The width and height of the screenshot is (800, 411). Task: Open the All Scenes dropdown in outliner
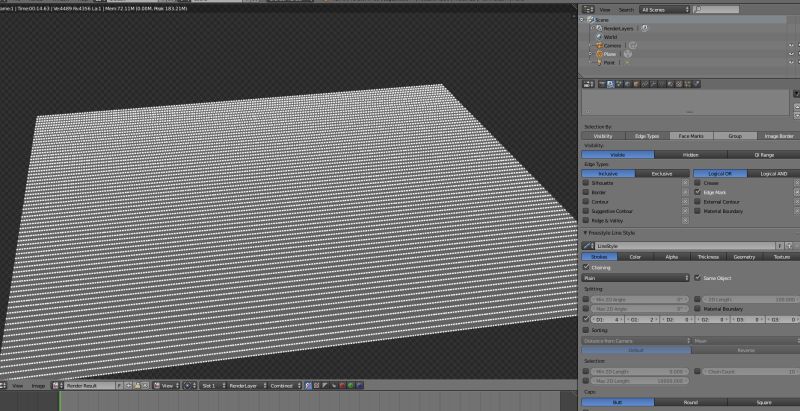[x=664, y=10]
